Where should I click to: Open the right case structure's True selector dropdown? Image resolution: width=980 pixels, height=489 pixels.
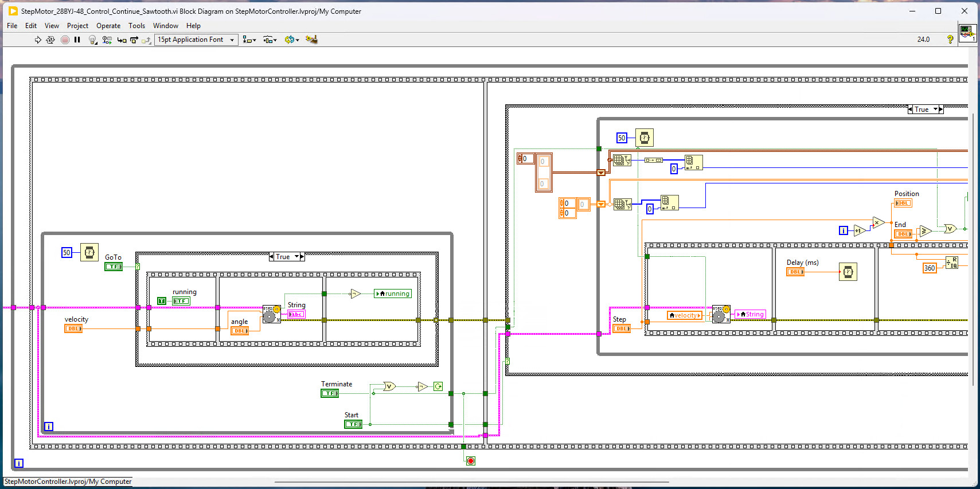click(926, 109)
